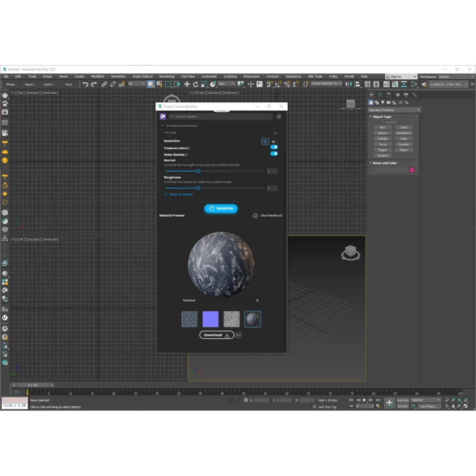Turn off the Preserve colors toggle

(x=274, y=147)
